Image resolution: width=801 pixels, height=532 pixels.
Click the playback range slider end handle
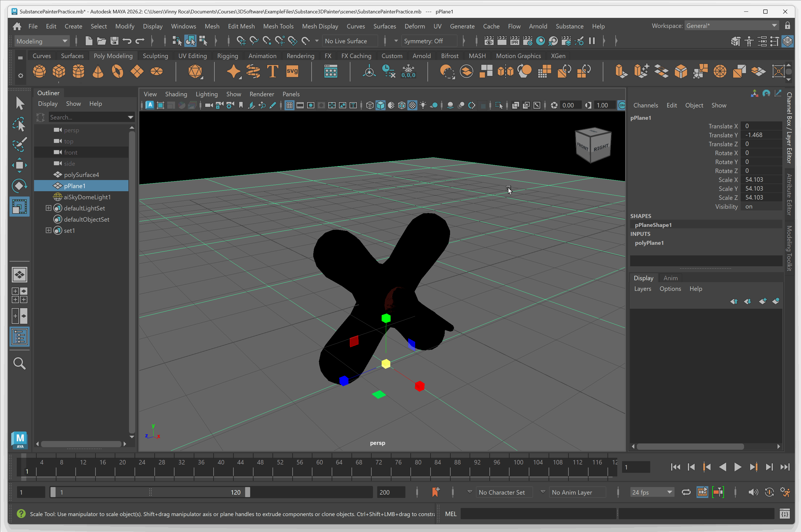[248, 492]
